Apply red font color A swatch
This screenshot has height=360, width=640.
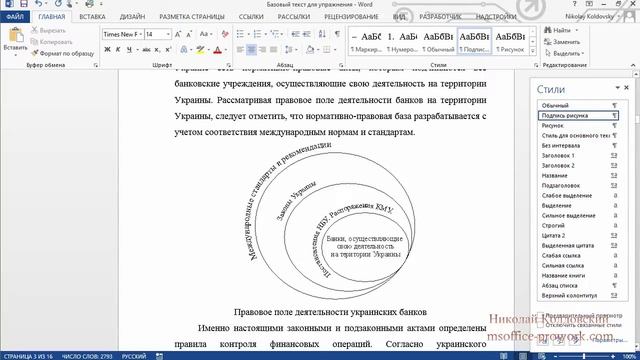(218, 49)
